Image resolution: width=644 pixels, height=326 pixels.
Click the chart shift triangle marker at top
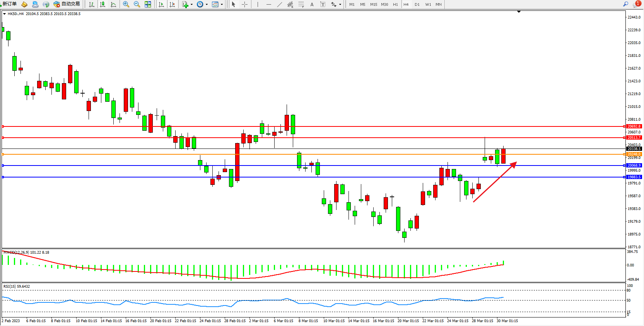point(519,12)
